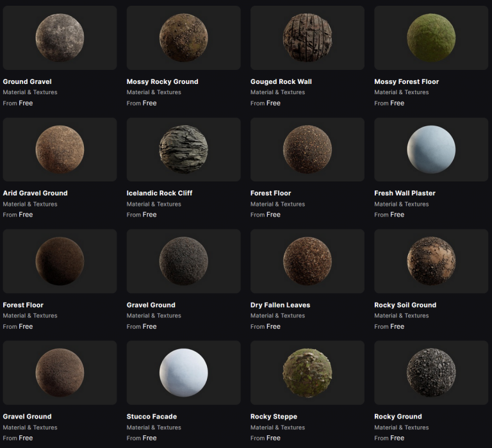This screenshot has width=492, height=448.
Task: Open the Rocky Steppe sphere preview
Action: [x=307, y=372]
